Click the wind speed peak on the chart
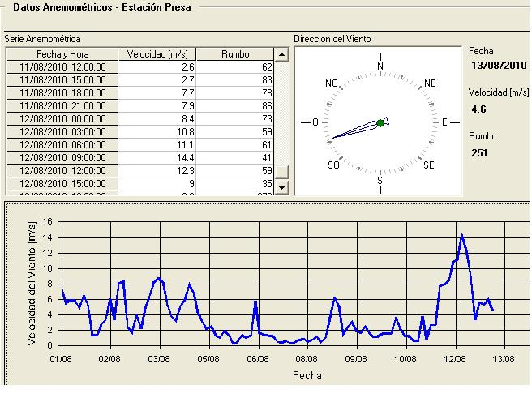 point(461,234)
